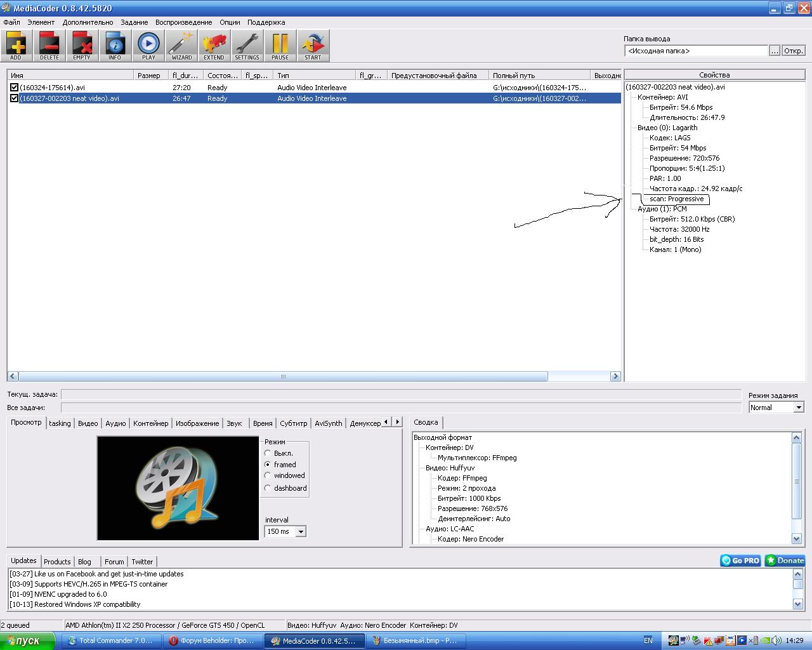Switch to the Контейнер tab

click(x=150, y=423)
